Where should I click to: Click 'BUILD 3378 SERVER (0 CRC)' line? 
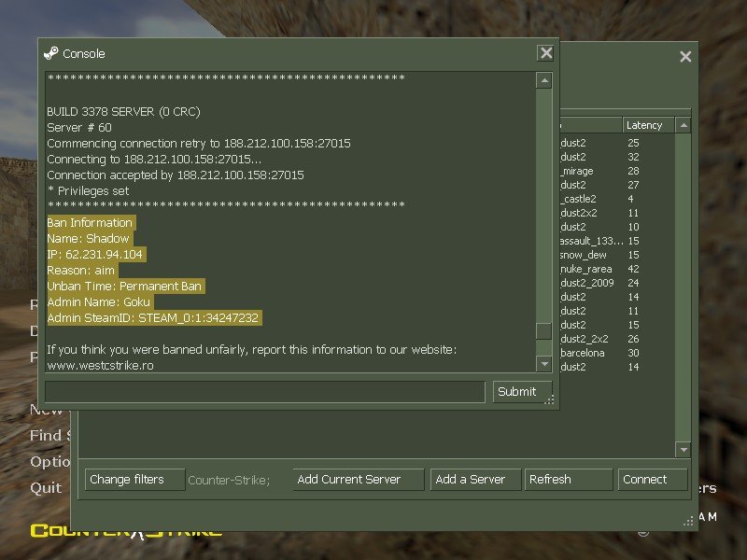[123, 112]
